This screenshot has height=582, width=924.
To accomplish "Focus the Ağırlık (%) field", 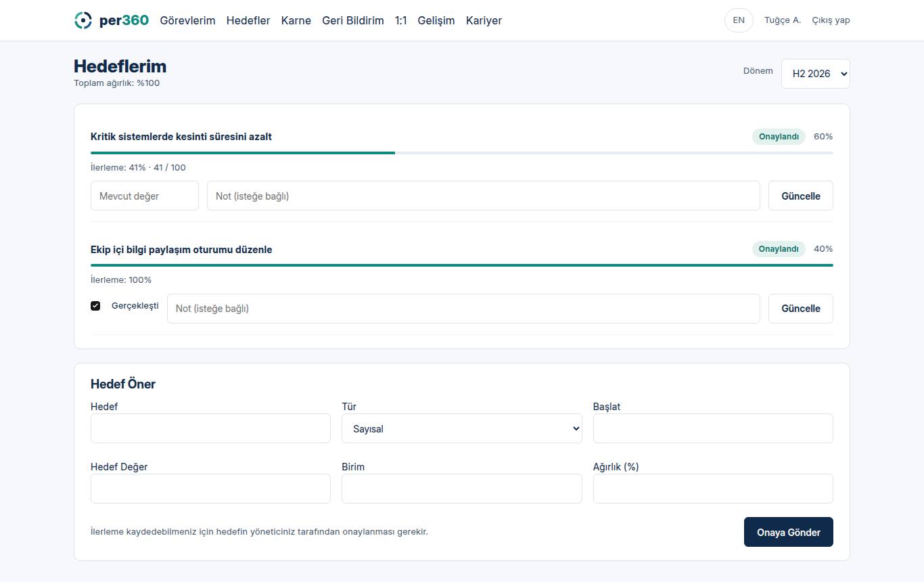I will 713,489.
